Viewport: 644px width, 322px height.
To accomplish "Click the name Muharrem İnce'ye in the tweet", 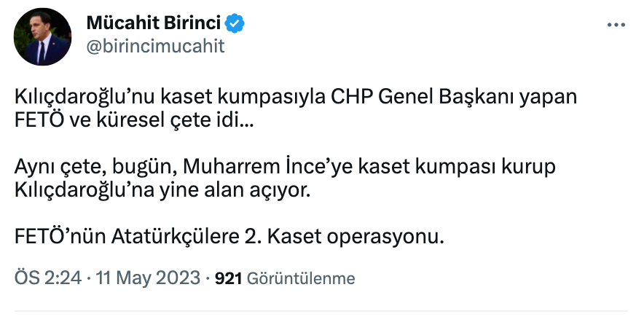I will (x=245, y=168).
